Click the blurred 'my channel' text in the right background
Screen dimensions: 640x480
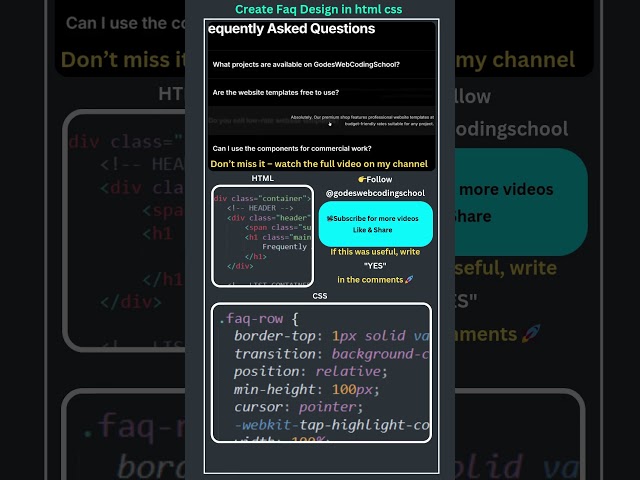click(516, 60)
